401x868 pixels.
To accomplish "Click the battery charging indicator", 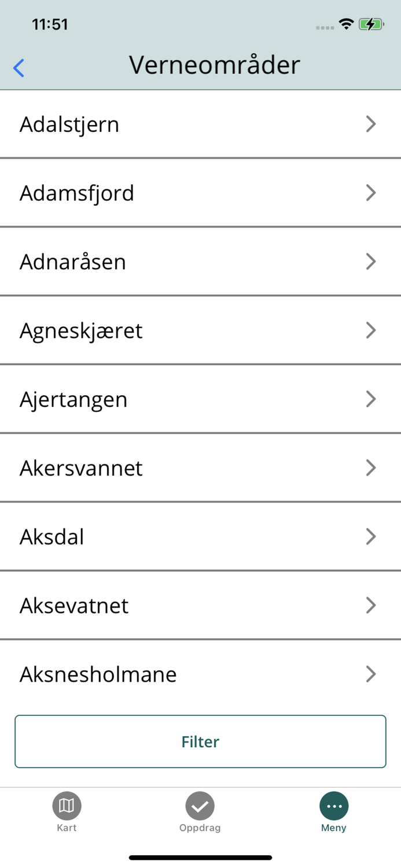I will (371, 24).
